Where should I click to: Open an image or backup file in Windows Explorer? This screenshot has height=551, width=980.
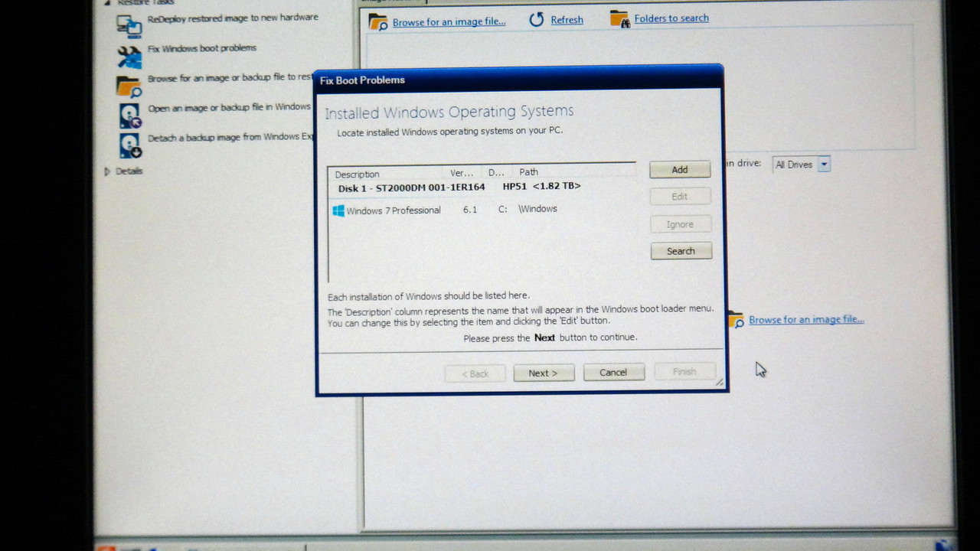coord(229,108)
